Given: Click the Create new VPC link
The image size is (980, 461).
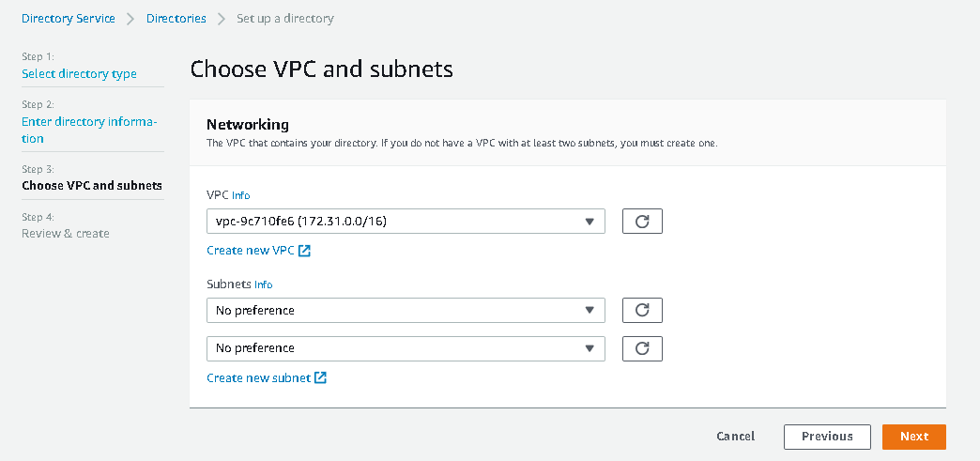Looking at the screenshot, I should [x=251, y=251].
